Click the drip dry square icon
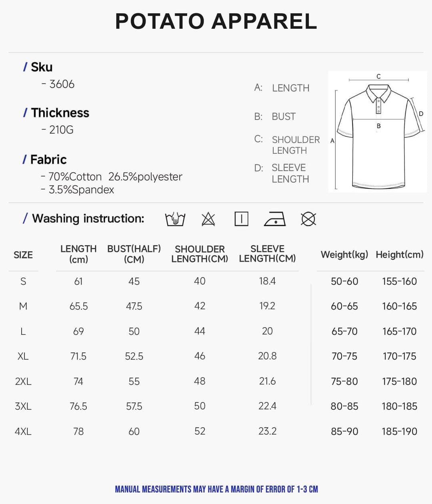 (x=241, y=219)
